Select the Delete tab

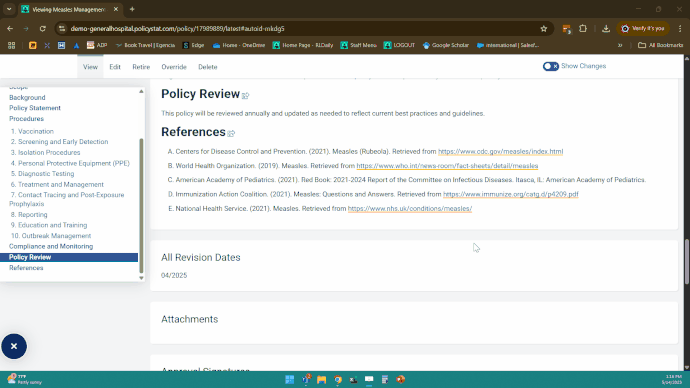(208, 67)
